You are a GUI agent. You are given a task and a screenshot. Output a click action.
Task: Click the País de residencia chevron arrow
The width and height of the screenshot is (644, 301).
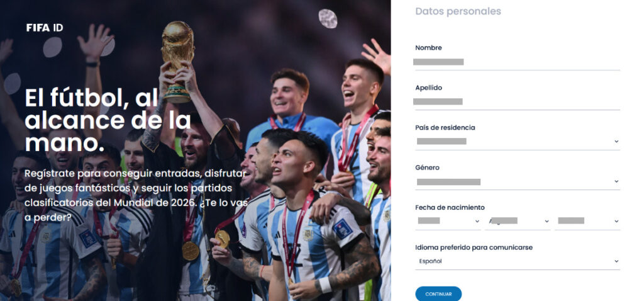(x=616, y=142)
